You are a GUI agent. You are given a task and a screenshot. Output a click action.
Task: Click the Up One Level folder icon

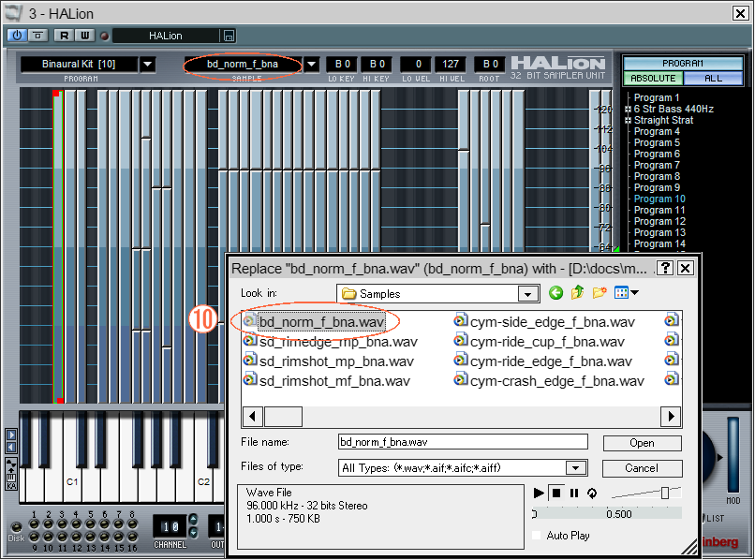577,292
